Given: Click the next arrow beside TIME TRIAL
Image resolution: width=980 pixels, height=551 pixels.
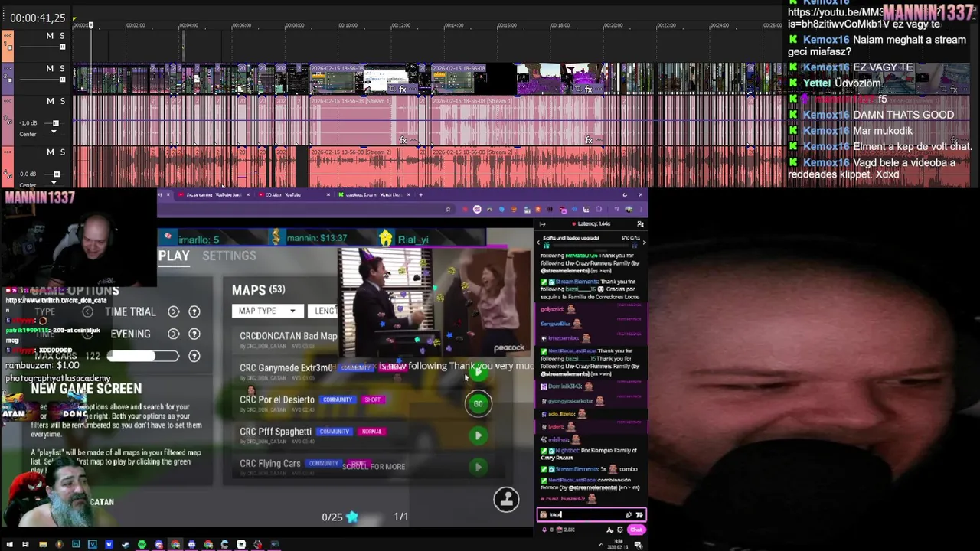Looking at the screenshot, I should coord(174,311).
